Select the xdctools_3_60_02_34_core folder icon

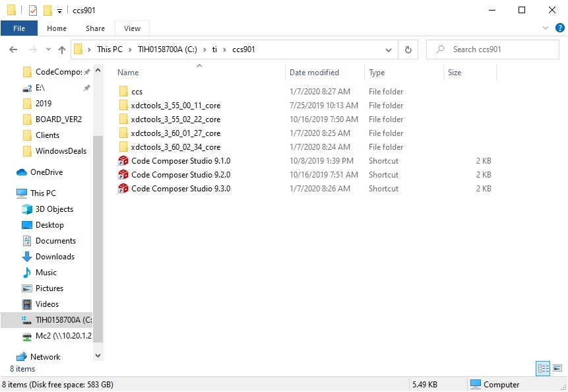pyautogui.click(x=123, y=147)
